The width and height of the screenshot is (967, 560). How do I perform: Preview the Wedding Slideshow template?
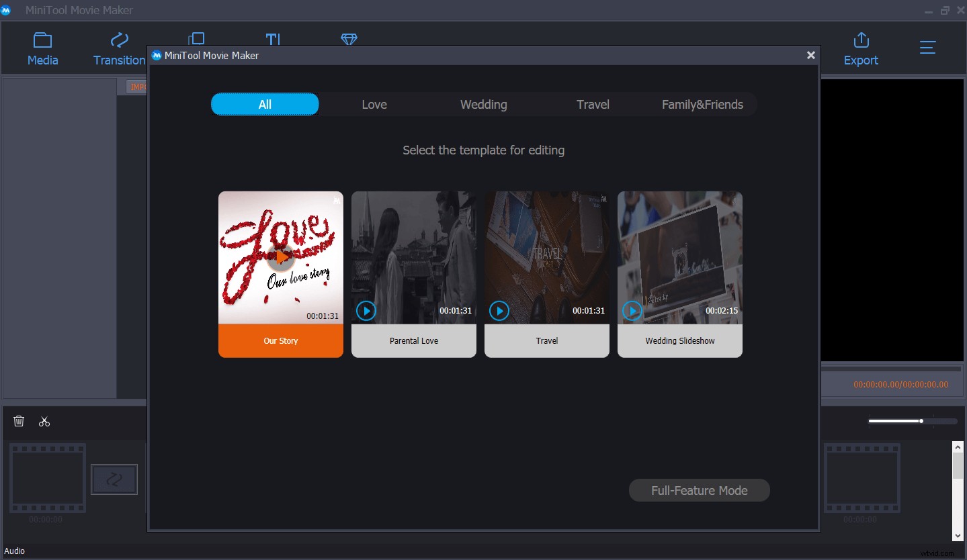tap(632, 311)
